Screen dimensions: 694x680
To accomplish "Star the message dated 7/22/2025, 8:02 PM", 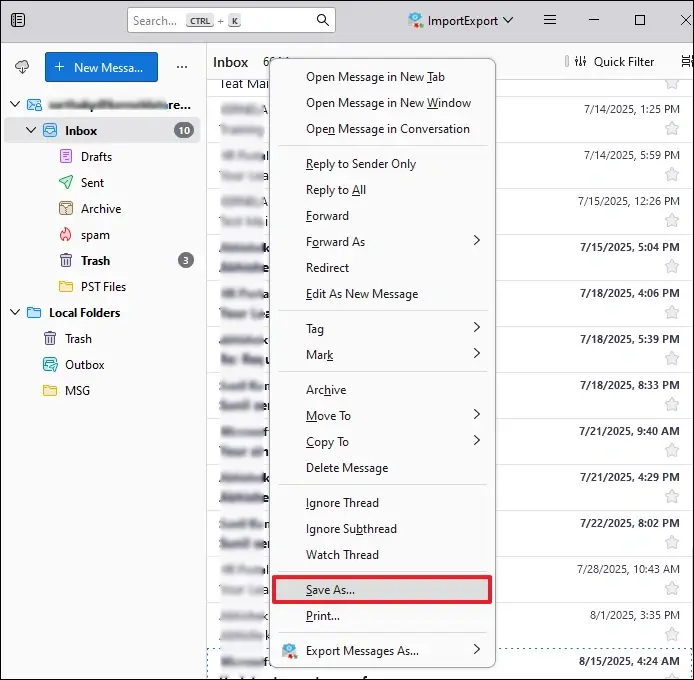I will point(672,542).
